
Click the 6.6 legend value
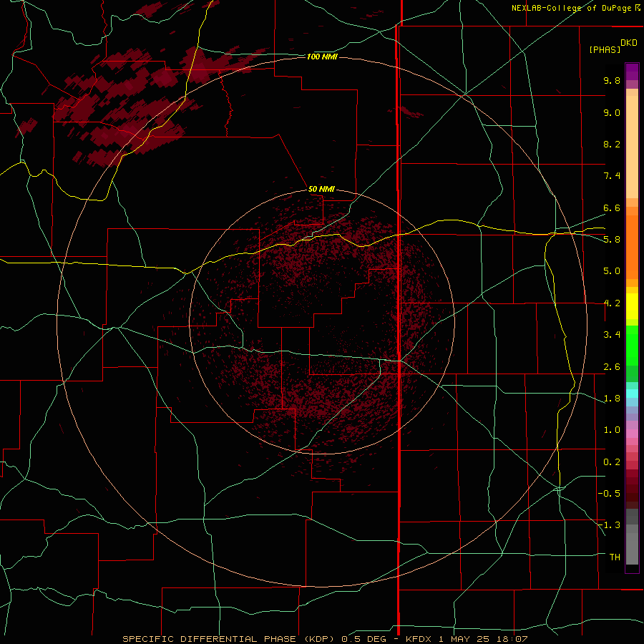click(x=612, y=208)
